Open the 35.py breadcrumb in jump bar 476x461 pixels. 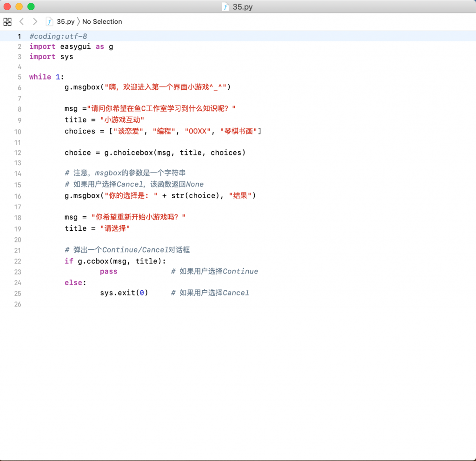pos(66,21)
